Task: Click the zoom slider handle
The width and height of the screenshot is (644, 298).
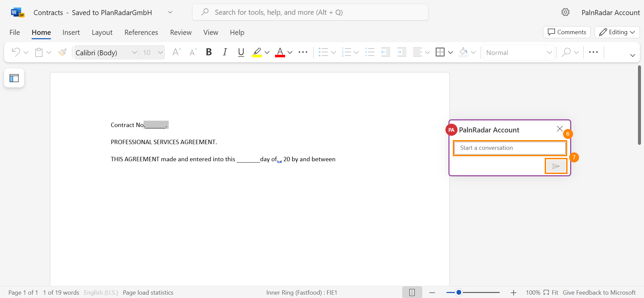Action: tap(459, 293)
